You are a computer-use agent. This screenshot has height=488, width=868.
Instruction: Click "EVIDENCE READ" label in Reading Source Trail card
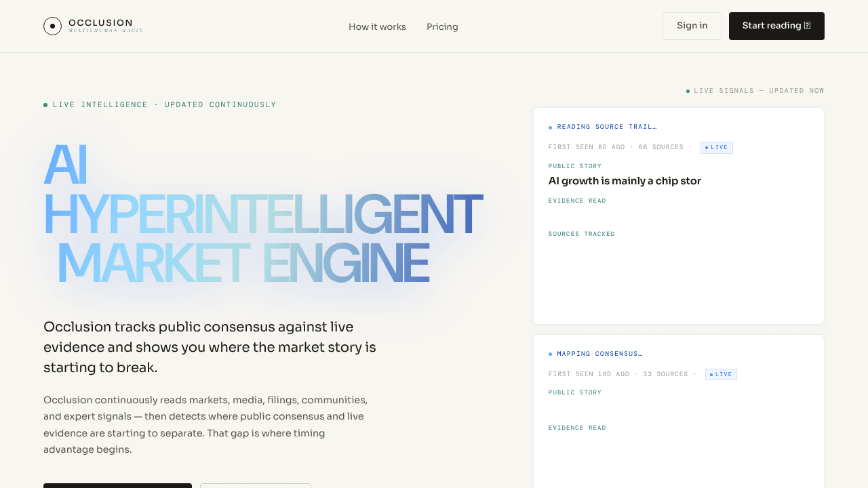pyautogui.click(x=577, y=201)
